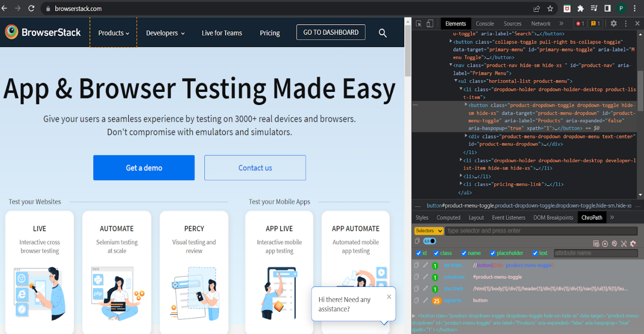Click the ChroPath circular debug icon
Image resolution: width=644 pixels, height=334 pixels.
coord(614,244)
